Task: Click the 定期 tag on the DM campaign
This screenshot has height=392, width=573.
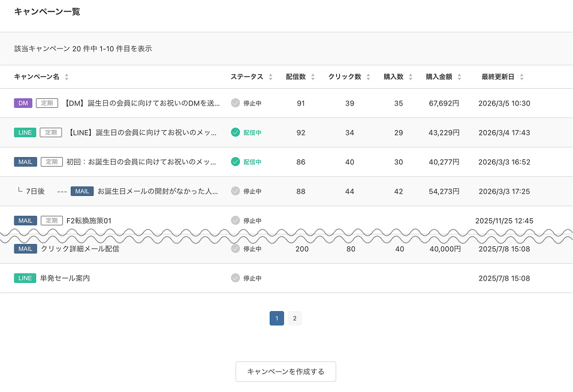Action: click(x=47, y=103)
